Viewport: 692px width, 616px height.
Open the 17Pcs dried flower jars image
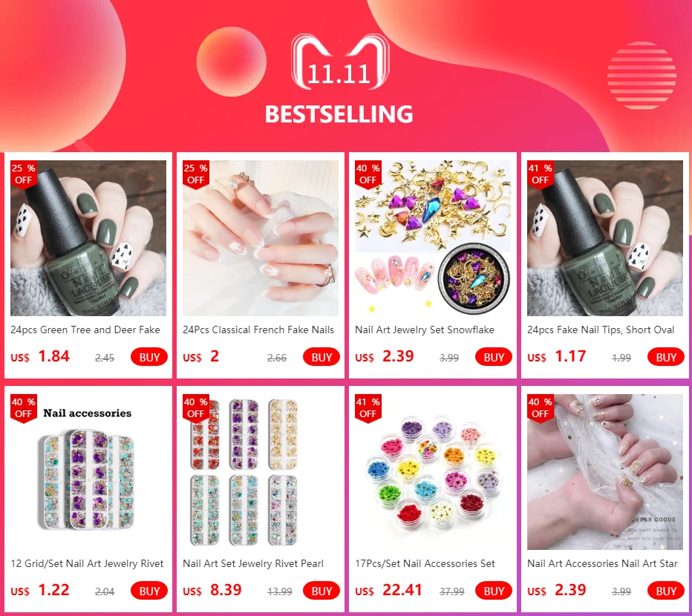click(x=432, y=472)
